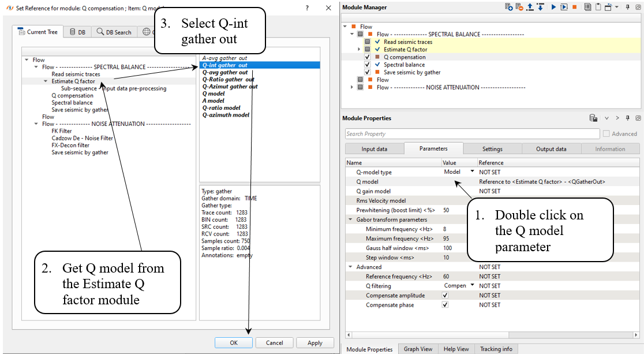Toggle the Q compensation module checkbox

click(368, 57)
